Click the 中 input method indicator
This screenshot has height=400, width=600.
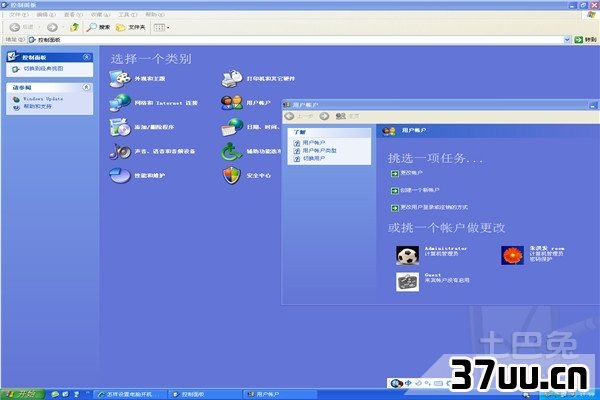click(408, 383)
